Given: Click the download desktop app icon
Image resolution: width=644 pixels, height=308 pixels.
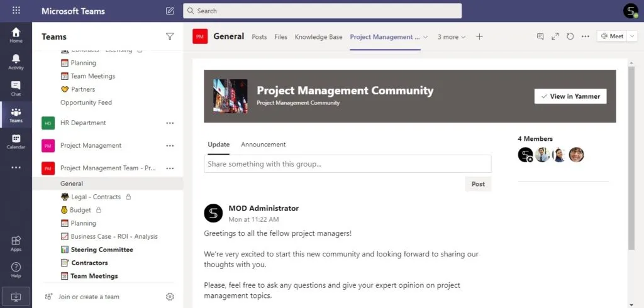Looking at the screenshot, I should pos(16,297).
